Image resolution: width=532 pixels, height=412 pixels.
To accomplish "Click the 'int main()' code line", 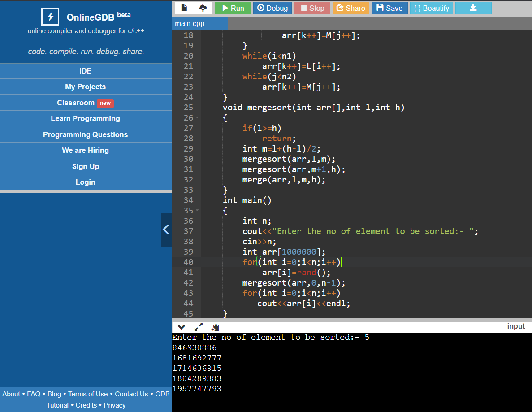I will coord(247,200).
